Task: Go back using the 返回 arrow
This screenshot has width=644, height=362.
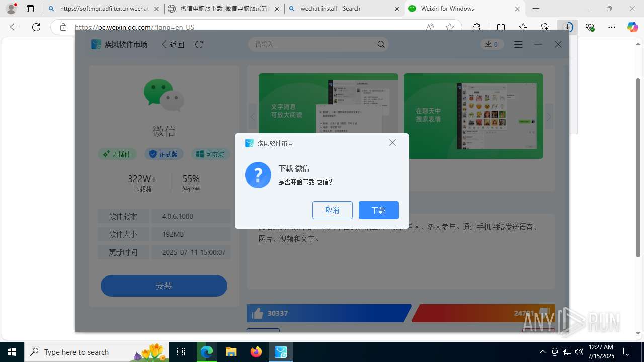Action: click(x=173, y=44)
